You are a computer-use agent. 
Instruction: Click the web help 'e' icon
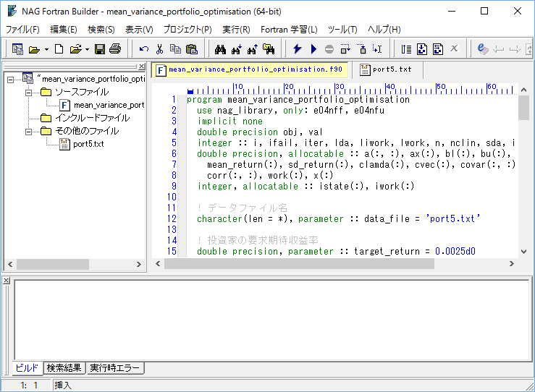pos(482,49)
